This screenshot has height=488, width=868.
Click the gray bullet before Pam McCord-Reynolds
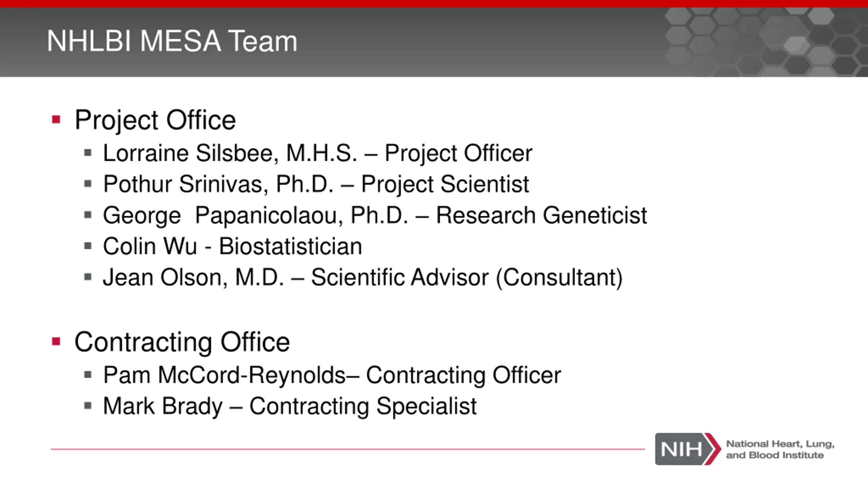point(88,375)
